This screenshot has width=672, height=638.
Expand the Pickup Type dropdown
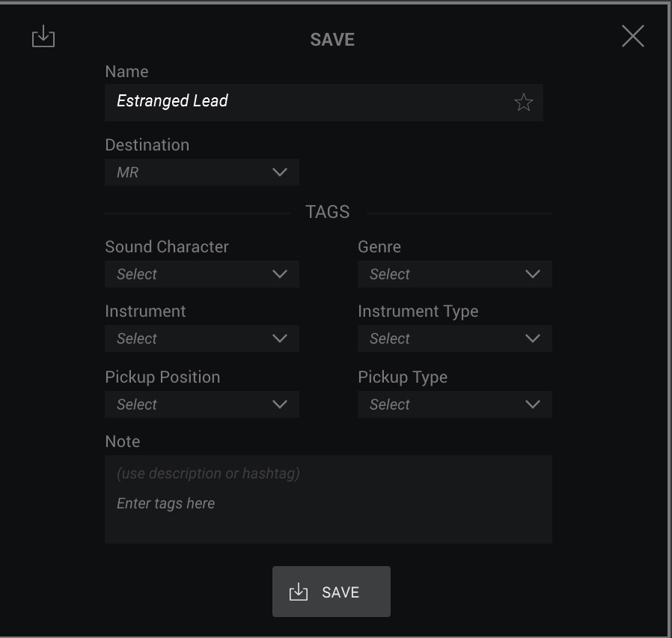(x=455, y=404)
